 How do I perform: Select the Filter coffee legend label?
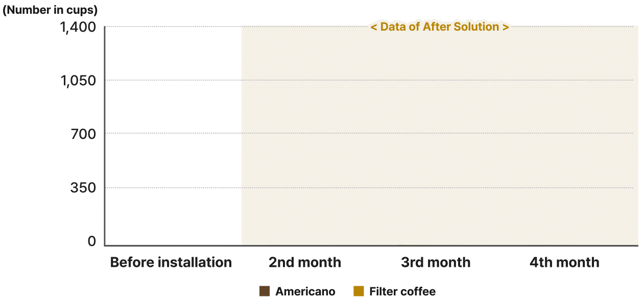click(402, 291)
